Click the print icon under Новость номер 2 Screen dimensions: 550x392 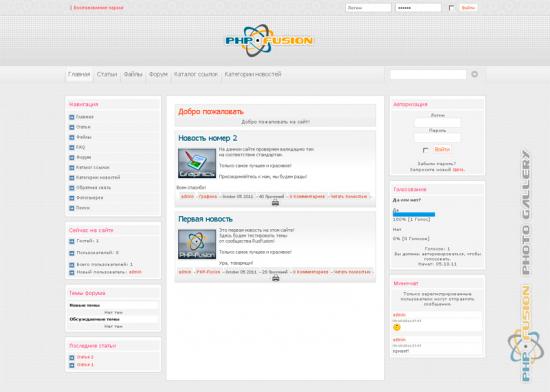click(x=275, y=203)
